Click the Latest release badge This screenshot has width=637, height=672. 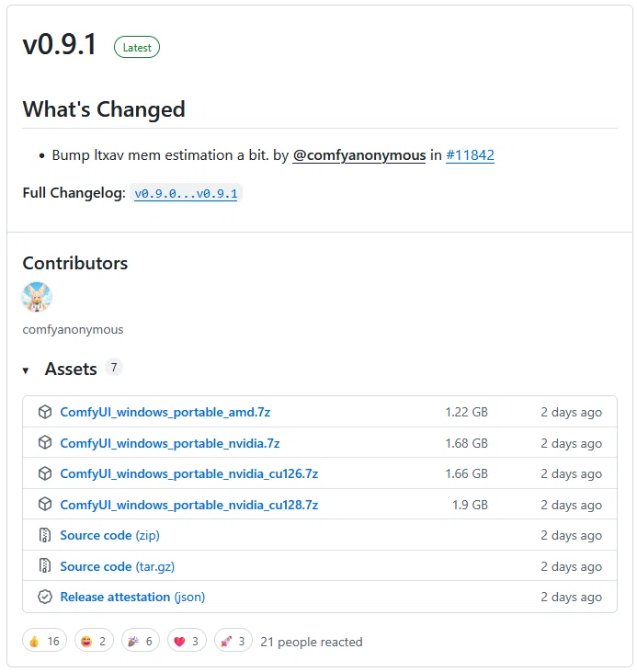137,48
